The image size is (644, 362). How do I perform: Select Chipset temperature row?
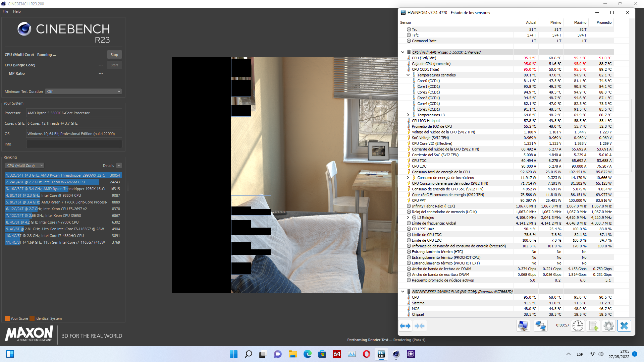coord(506,314)
